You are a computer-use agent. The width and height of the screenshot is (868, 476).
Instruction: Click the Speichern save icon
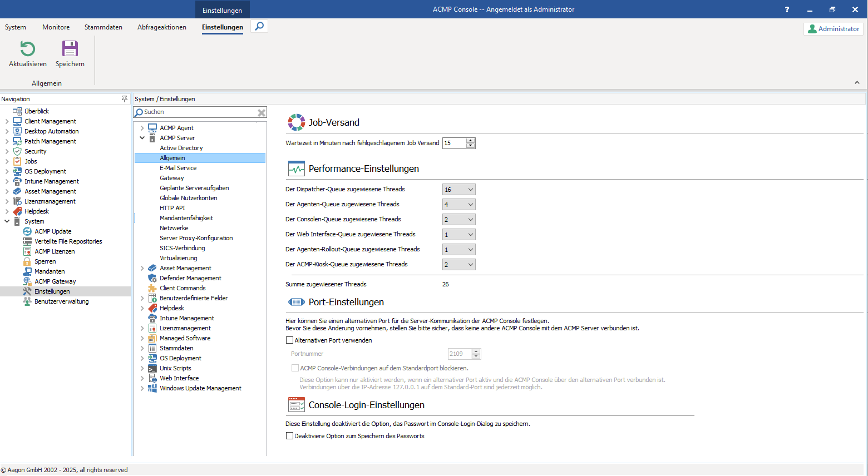pos(69,49)
